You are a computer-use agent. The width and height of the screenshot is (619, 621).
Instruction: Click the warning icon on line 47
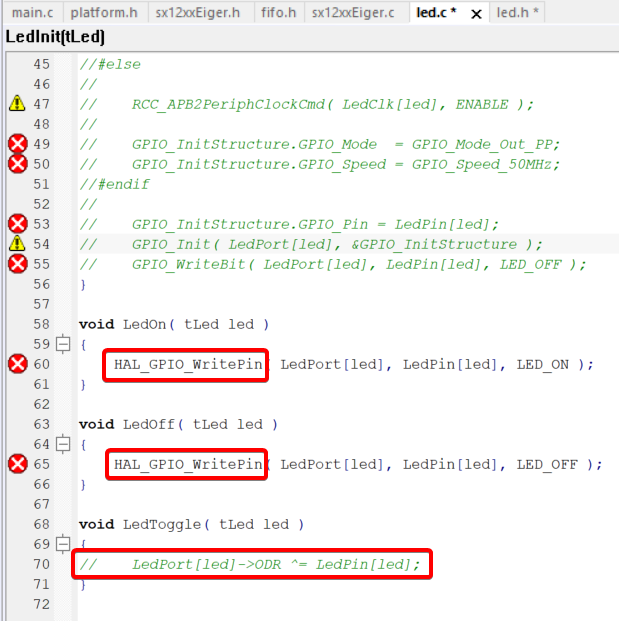tap(17, 104)
